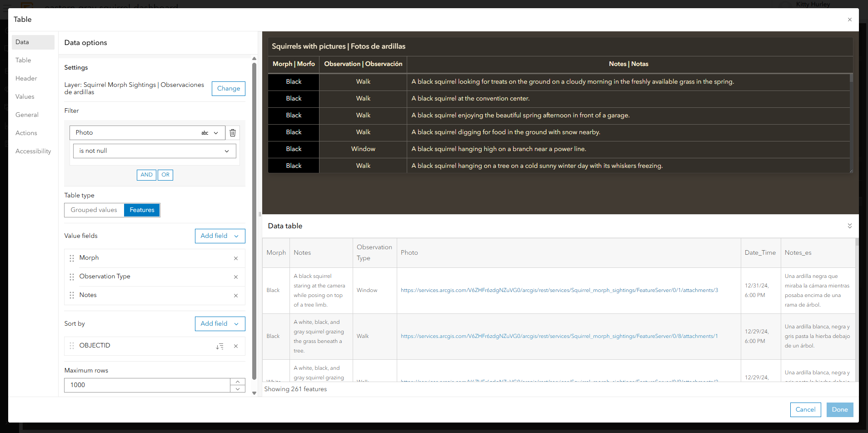This screenshot has width=868, height=433.
Task: Open the Actions tab
Action: click(x=33, y=133)
